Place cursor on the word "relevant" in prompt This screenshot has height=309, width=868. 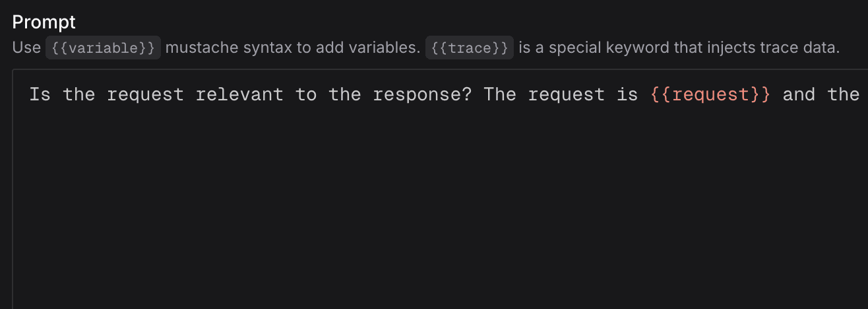(239, 94)
